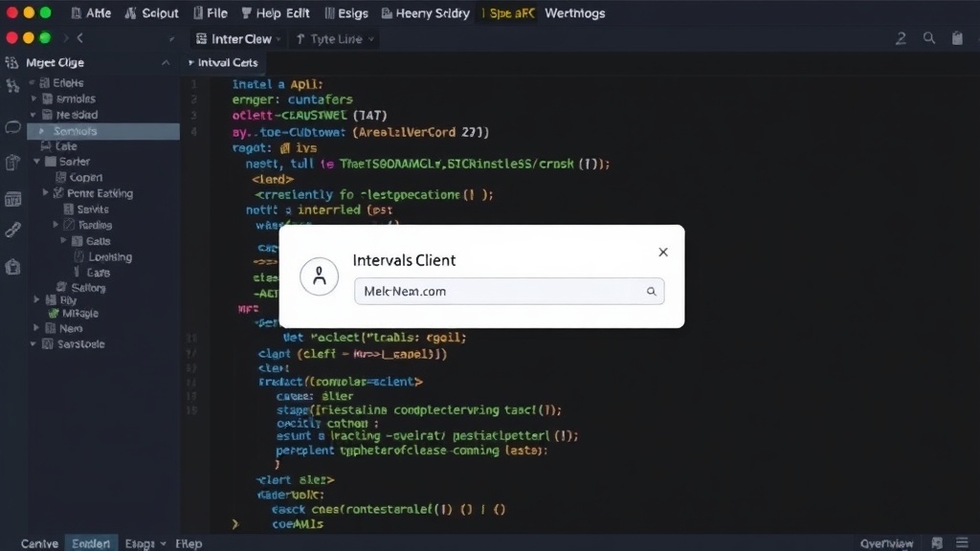Expand the Tarding tree item
The height and width of the screenshot is (551, 980).
[x=56, y=225]
